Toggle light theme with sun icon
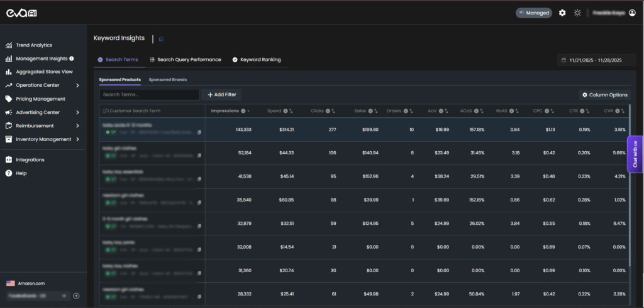 [577, 13]
